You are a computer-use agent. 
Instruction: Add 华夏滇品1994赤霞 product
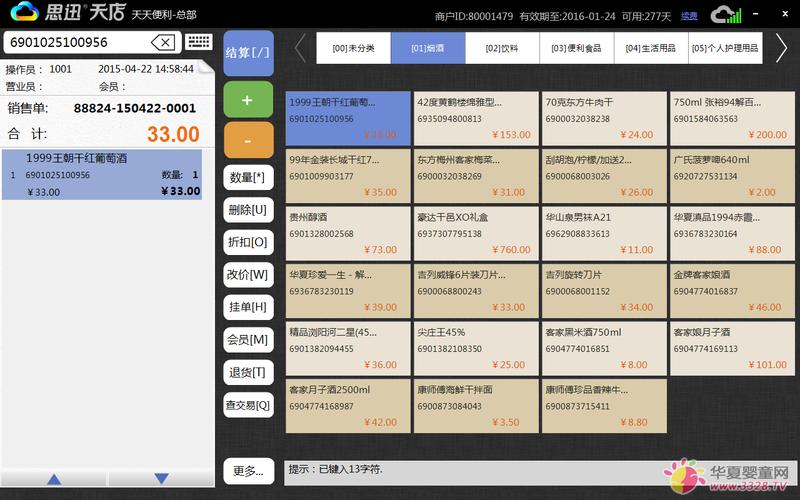(x=732, y=234)
